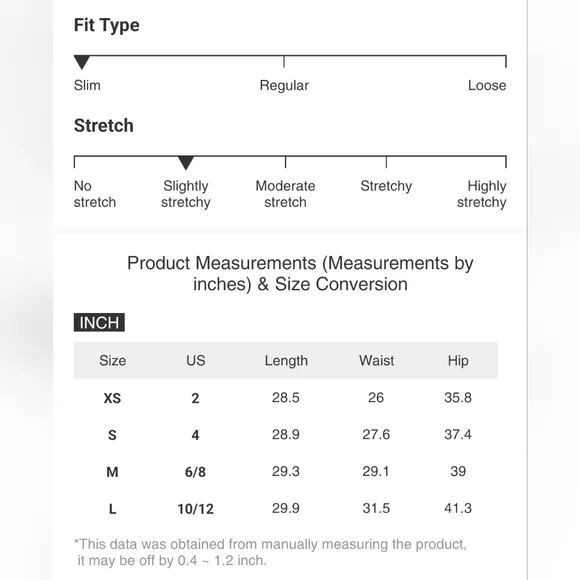
Task: Click the Stretchy label on scale
Action: point(386,186)
